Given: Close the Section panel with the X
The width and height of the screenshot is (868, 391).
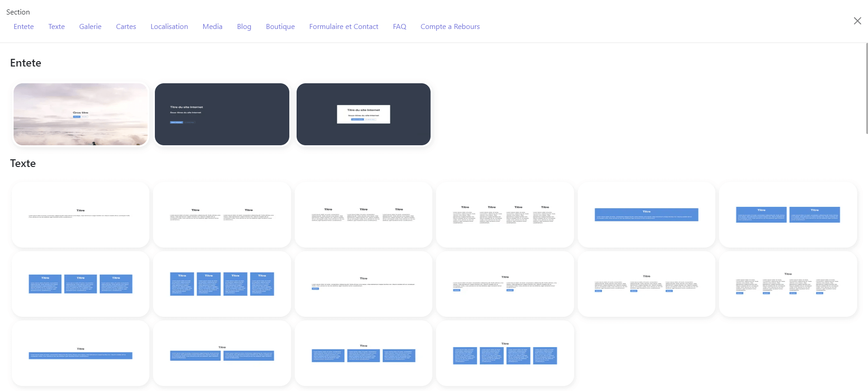Looking at the screenshot, I should 857,21.
